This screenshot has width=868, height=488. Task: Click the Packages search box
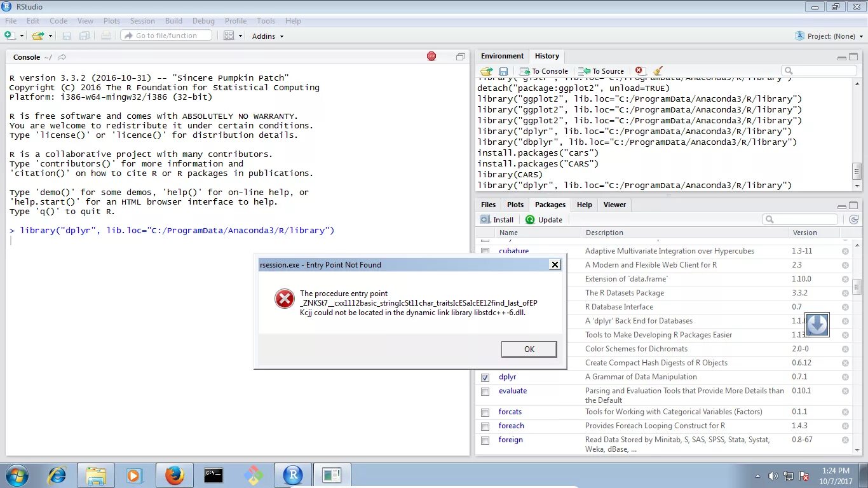[800, 219]
